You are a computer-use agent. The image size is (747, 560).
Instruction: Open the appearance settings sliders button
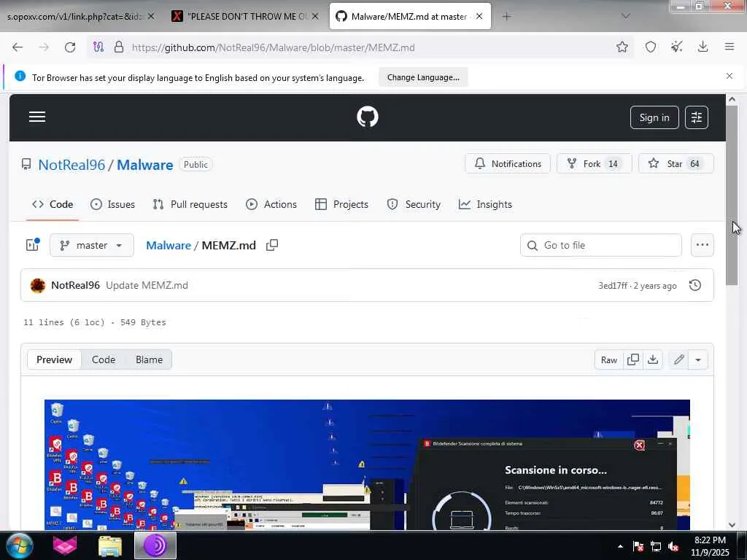(697, 117)
